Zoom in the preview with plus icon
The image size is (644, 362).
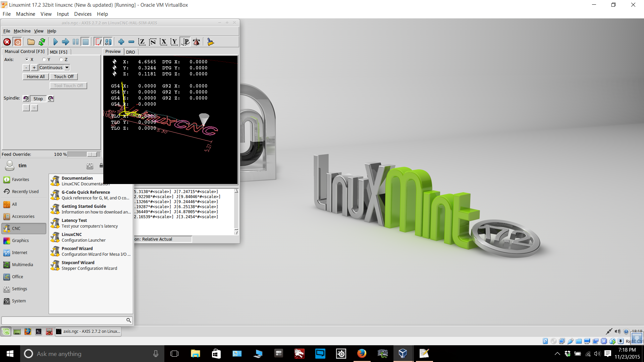pyautogui.click(x=121, y=42)
